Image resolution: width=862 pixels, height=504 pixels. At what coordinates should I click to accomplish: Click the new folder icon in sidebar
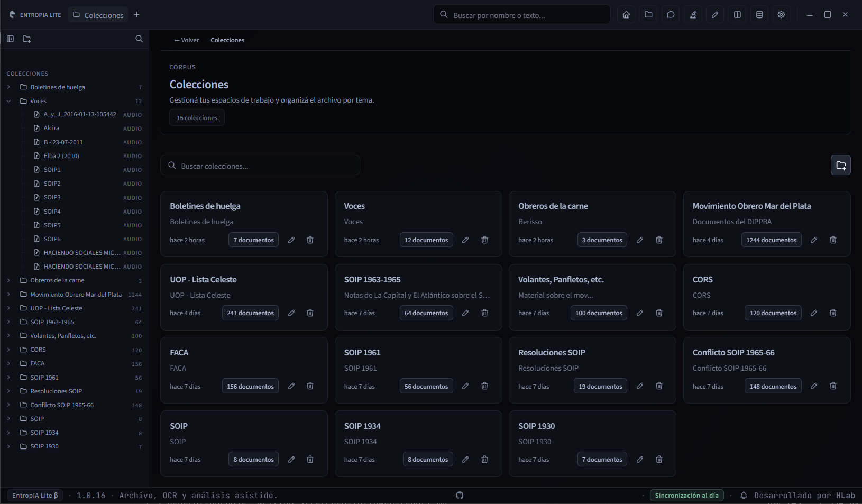tap(27, 39)
